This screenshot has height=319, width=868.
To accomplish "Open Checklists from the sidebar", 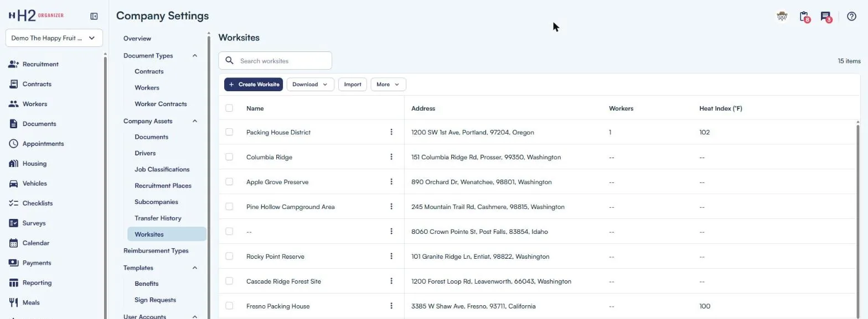I will pos(37,203).
